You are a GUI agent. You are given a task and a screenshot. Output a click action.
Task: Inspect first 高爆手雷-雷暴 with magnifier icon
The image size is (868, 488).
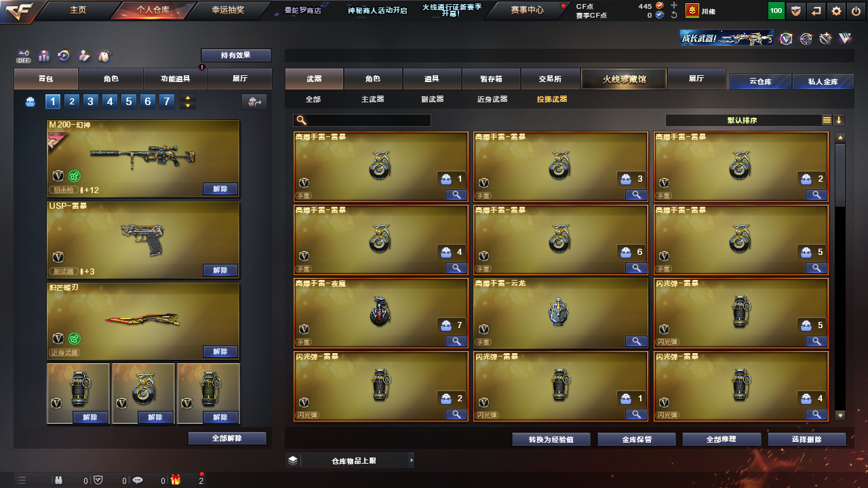point(456,194)
